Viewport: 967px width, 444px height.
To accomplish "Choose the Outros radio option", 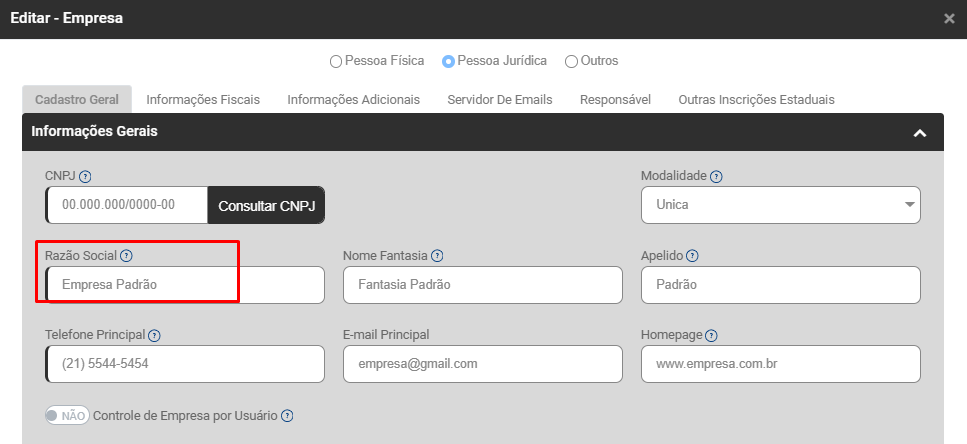I will point(571,61).
